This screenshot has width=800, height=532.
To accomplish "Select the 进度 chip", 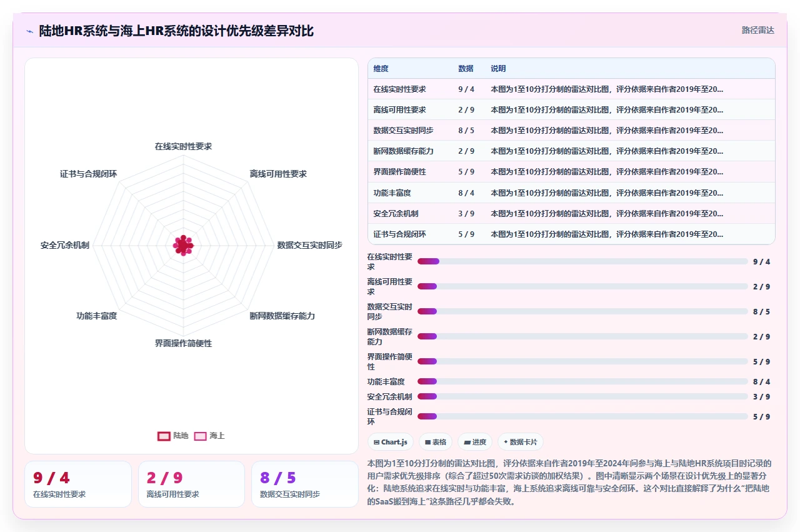I will click(475, 442).
